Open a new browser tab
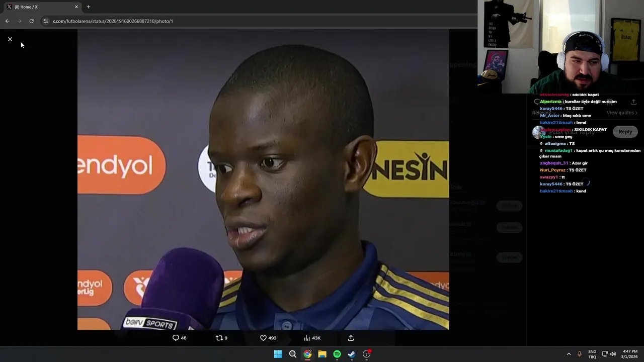This screenshot has width=644, height=362. pos(89,7)
